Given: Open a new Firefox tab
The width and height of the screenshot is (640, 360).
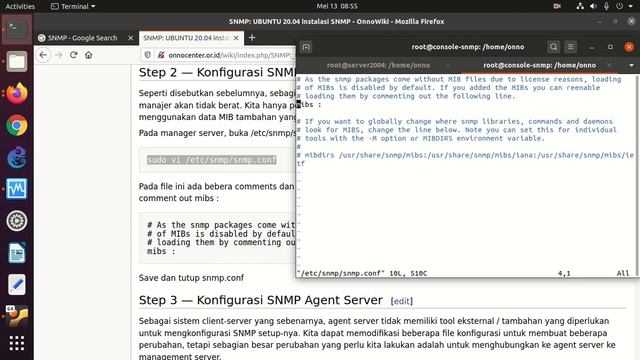Looking at the screenshot, I should point(252,38).
